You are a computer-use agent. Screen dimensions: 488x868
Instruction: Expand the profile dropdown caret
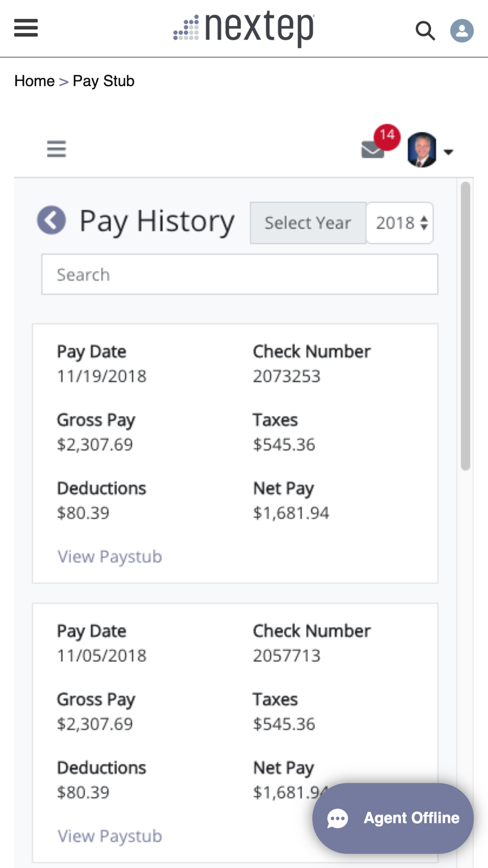click(x=448, y=152)
